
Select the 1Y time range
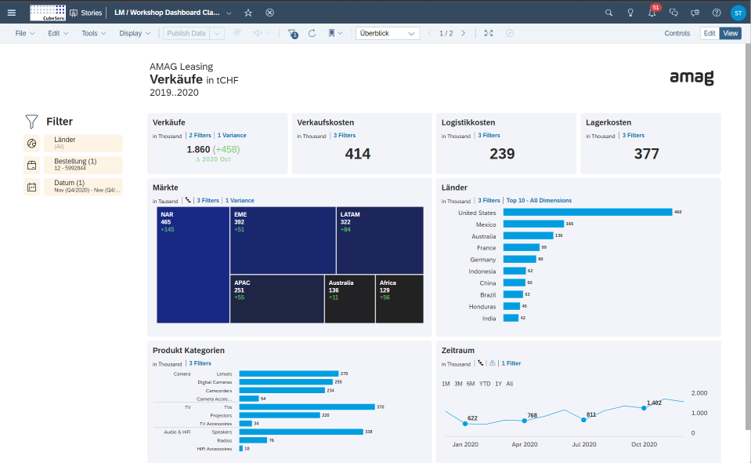(498, 384)
